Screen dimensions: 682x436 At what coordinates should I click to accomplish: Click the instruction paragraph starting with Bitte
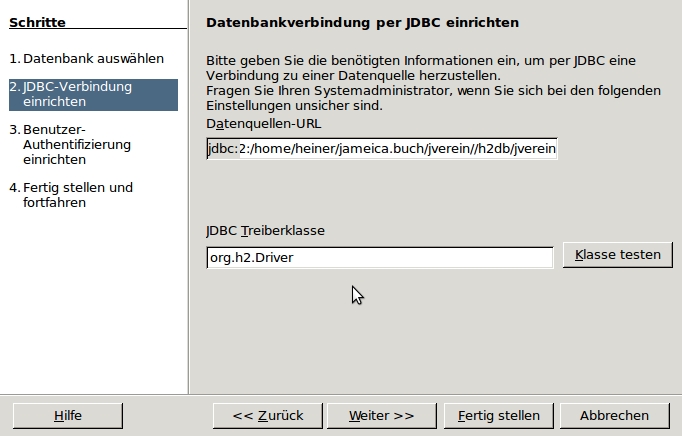coord(420,68)
